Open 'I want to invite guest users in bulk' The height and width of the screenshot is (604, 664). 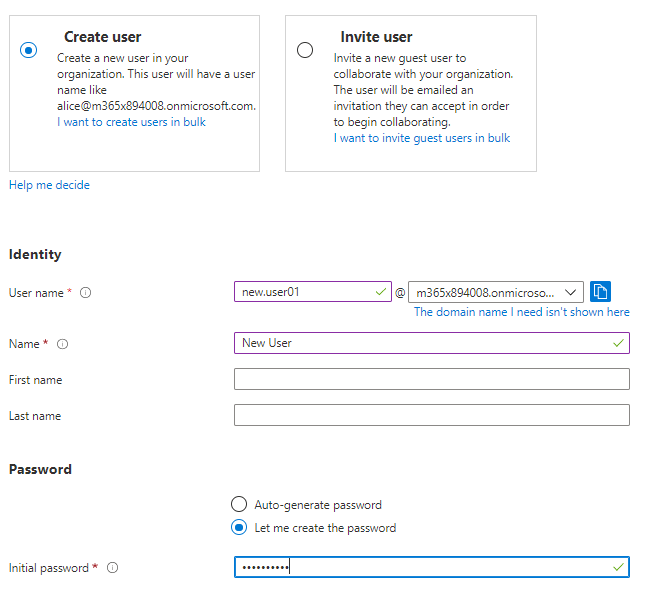(422, 138)
